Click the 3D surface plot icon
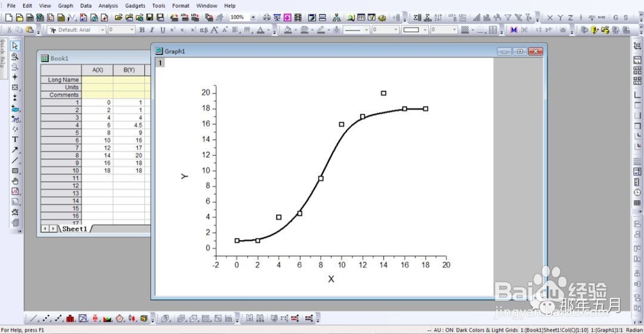The width and height of the screenshot is (644, 334). (182, 318)
